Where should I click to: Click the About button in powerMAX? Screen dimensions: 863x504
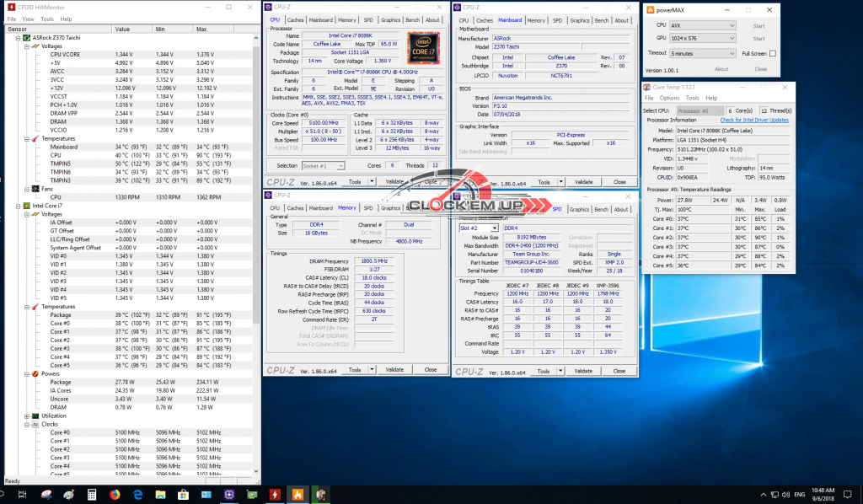(x=721, y=69)
